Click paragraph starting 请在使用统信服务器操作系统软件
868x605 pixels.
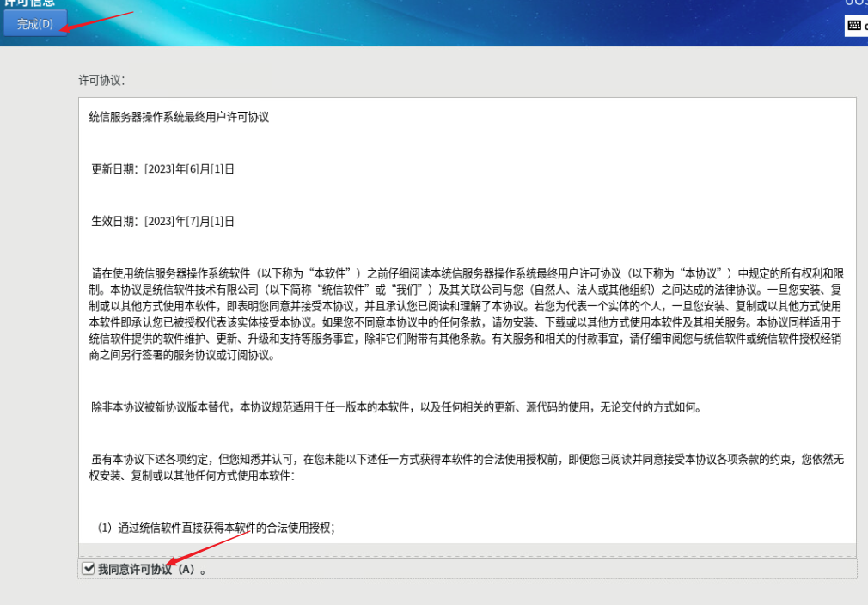click(x=466, y=314)
